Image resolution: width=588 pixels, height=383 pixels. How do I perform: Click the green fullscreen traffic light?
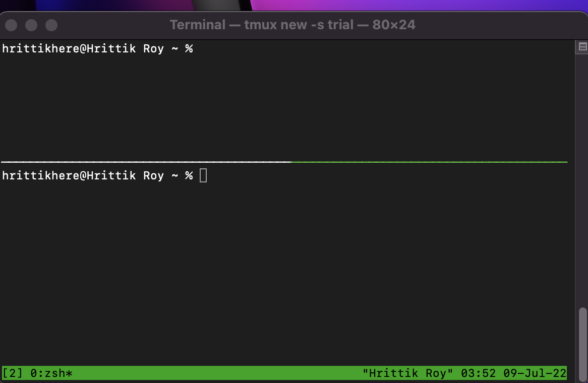click(50, 24)
